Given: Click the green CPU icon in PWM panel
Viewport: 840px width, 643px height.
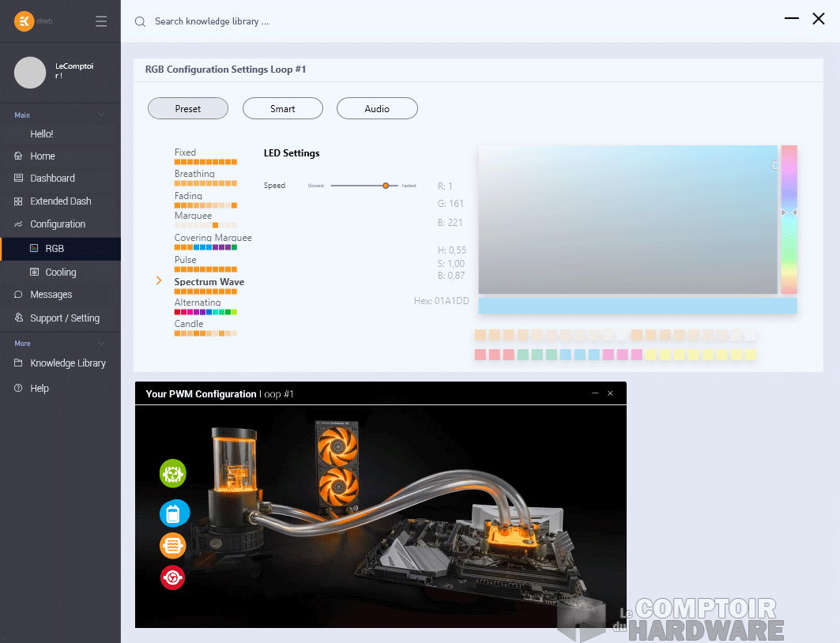Looking at the screenshot, I should pyautogui.click(x=172, y=473).
